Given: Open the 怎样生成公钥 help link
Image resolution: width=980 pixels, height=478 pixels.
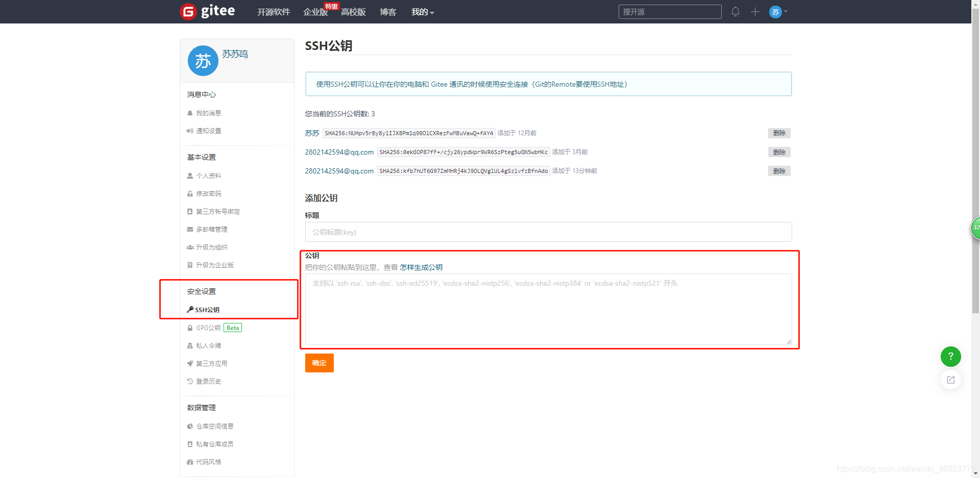Looking at the screenshot, I should tap(421, 267).
